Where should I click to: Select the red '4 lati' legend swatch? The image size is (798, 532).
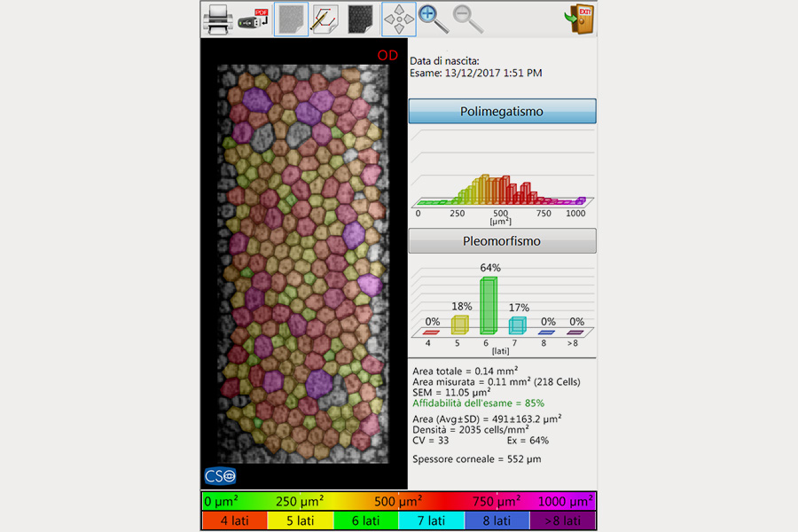235,520
